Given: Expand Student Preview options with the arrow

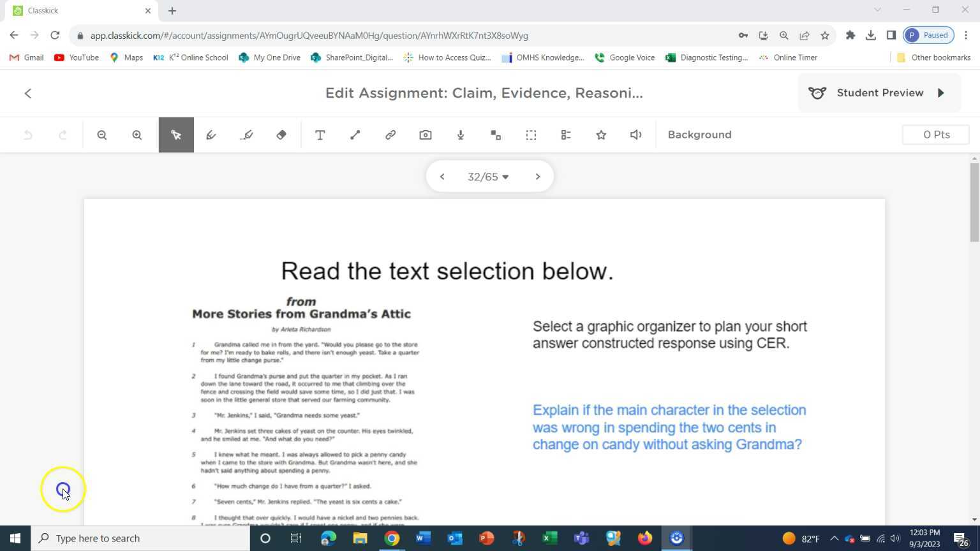Looking at the screenshot, I should 942,92.
